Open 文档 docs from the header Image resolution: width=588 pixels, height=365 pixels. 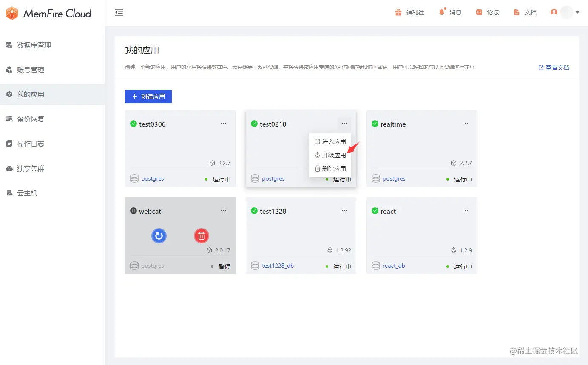525,12
